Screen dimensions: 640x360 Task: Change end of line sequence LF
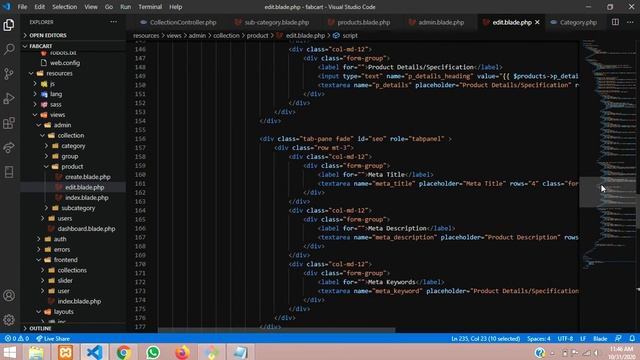tap(583, 338)
